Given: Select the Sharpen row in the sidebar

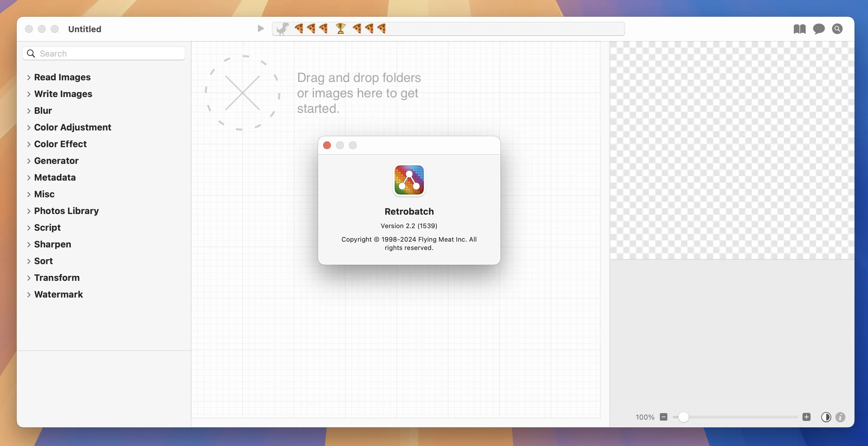Looking at the screenshot, I should click(x=104, y=244).
